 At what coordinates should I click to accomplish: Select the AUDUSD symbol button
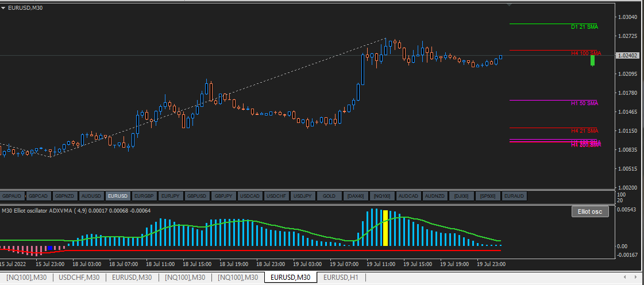coord(91,197)
